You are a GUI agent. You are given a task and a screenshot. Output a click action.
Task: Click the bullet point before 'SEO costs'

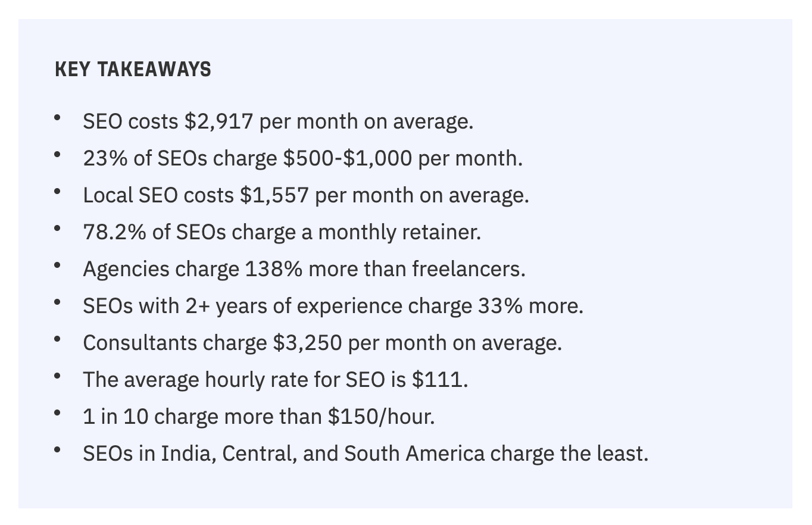(57, 118)
